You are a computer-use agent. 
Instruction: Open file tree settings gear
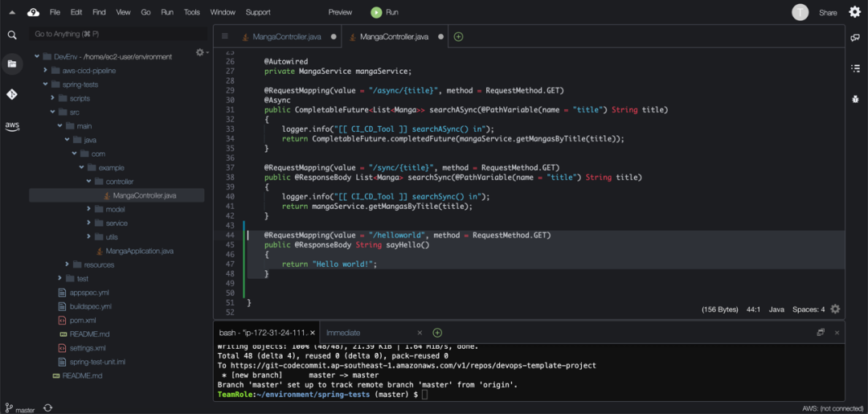(x=200, y=52)
